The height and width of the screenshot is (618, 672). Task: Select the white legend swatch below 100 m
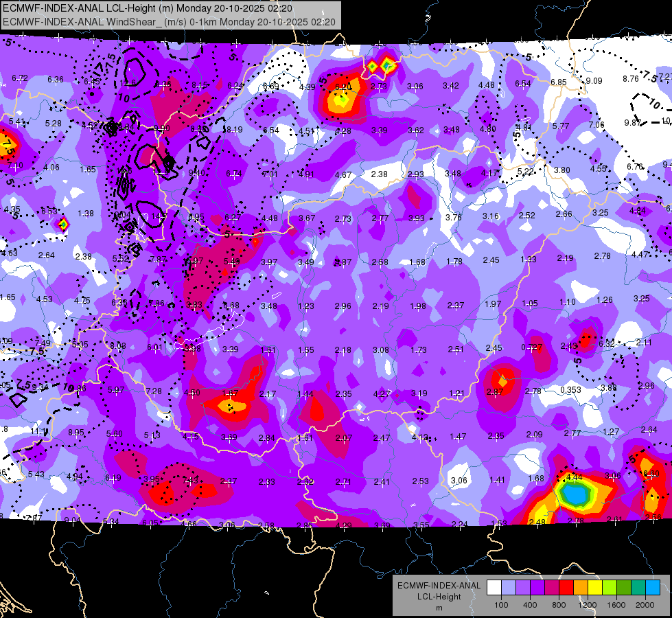[x=494, y=588]
